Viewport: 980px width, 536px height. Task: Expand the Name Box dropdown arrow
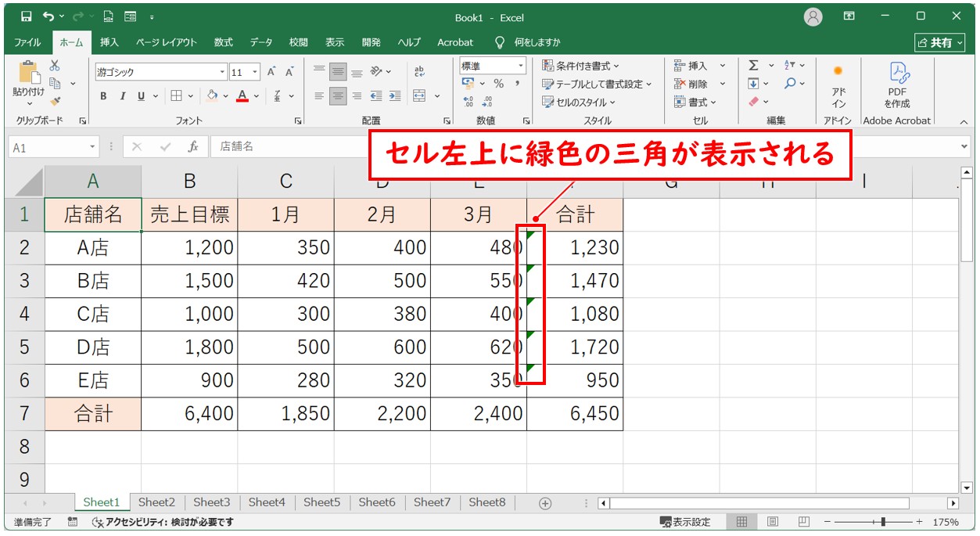93,147
